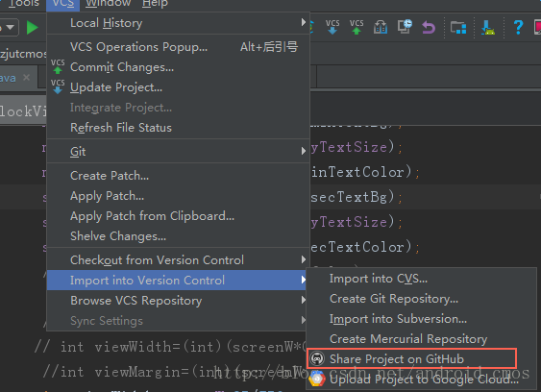The height and width of the screenshot is (392, 541).
Task: Click the VCS Commit Changes toolbar icon
Action: point(357,27)
